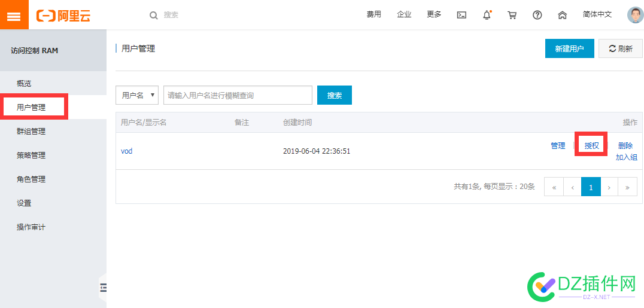Open the 用户名 filter dropdown
This screenshot has height=308, width=644.
pyautogui.click(x=137, y=95)
